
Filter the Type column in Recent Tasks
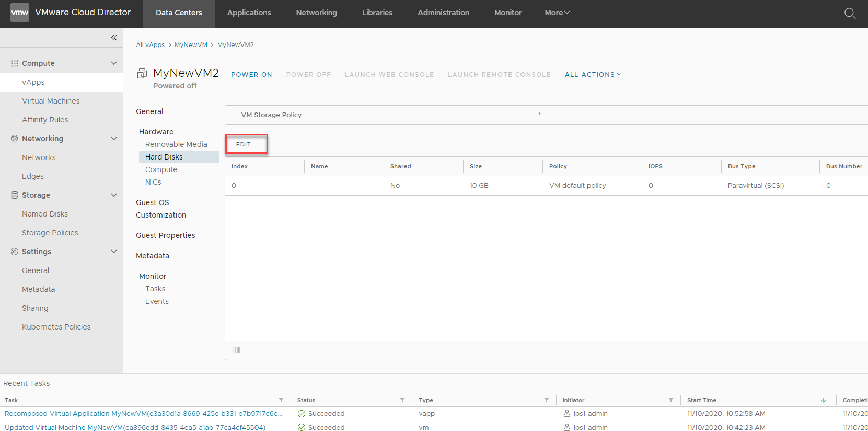547,400
